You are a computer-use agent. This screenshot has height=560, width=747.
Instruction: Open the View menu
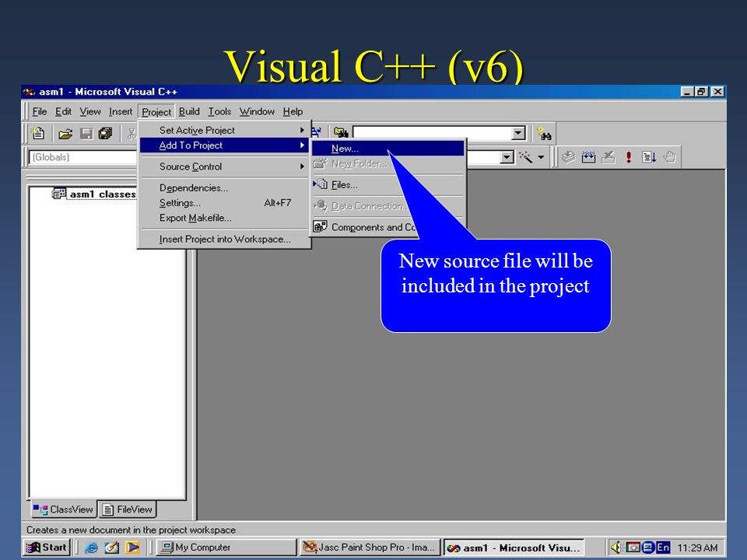(90, 111)
